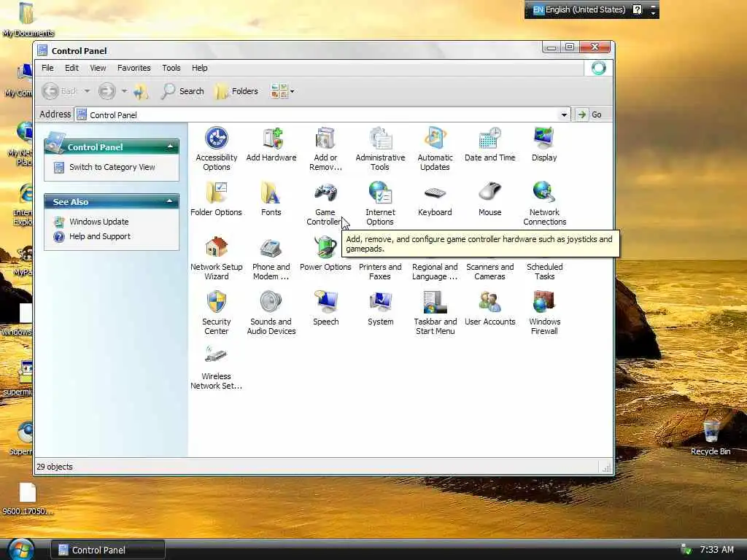Open Wireless Network Setup wizard
The height and width of the screenshot is (560, 747).
[216, 367]
